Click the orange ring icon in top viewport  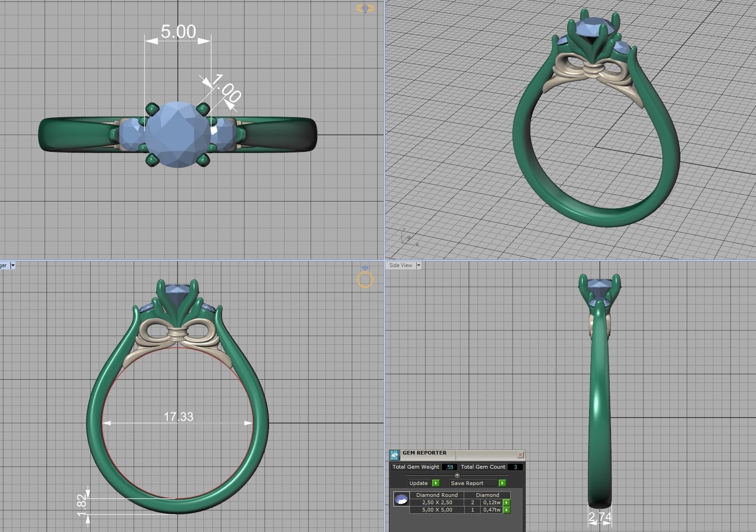(x=365, y=8)
